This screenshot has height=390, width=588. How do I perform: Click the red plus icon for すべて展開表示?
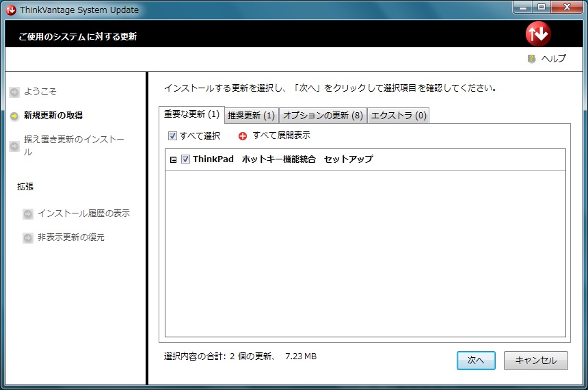click(243, 136)
